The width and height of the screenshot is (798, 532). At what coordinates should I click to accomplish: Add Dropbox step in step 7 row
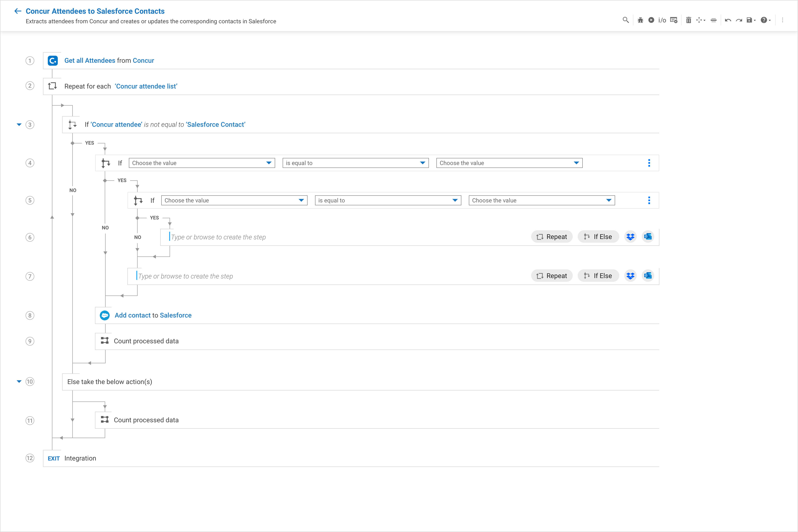pyautogui.click(x=630, y=276)
